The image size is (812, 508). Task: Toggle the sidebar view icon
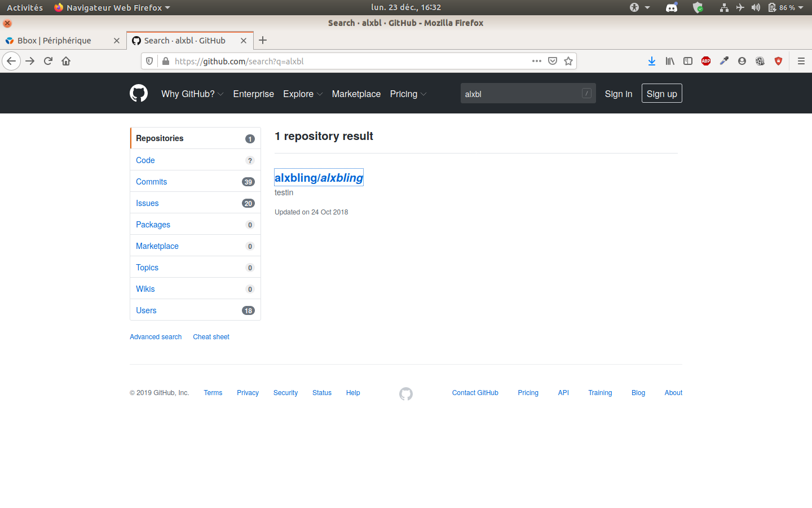pos(688,61)
